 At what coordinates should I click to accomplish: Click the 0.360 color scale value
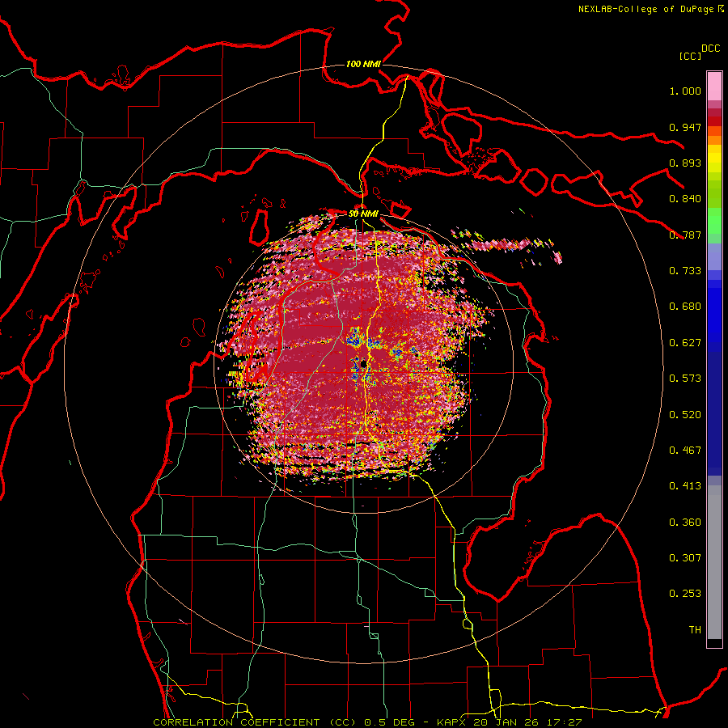click(685, 523)
